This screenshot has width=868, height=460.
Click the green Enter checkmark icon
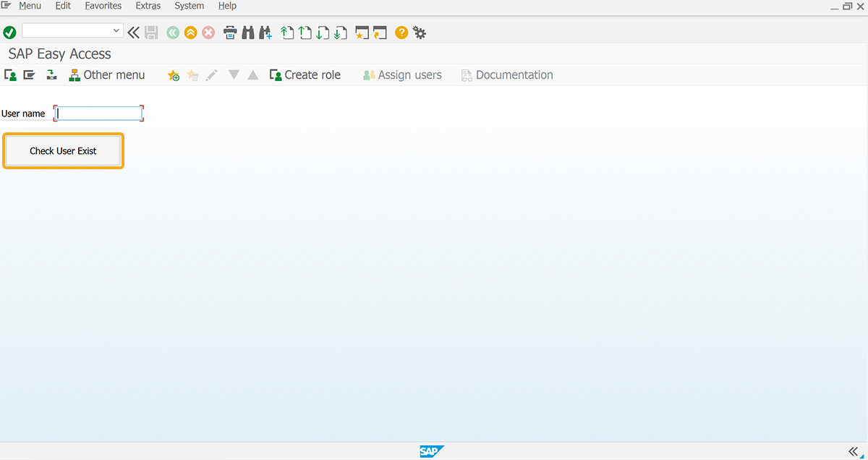tap(9, 33)
